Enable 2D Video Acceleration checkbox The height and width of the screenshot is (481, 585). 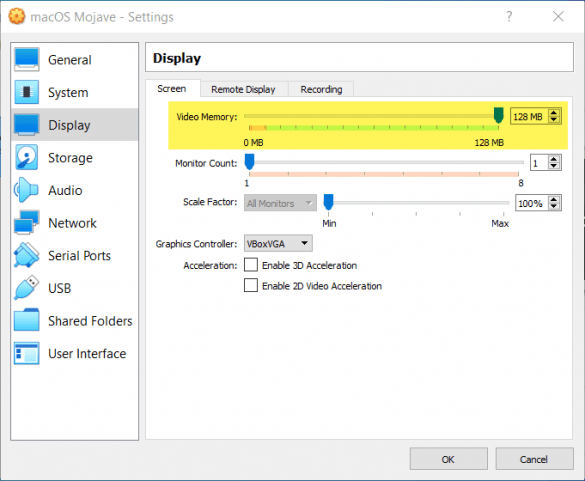[x=251, y=285]
